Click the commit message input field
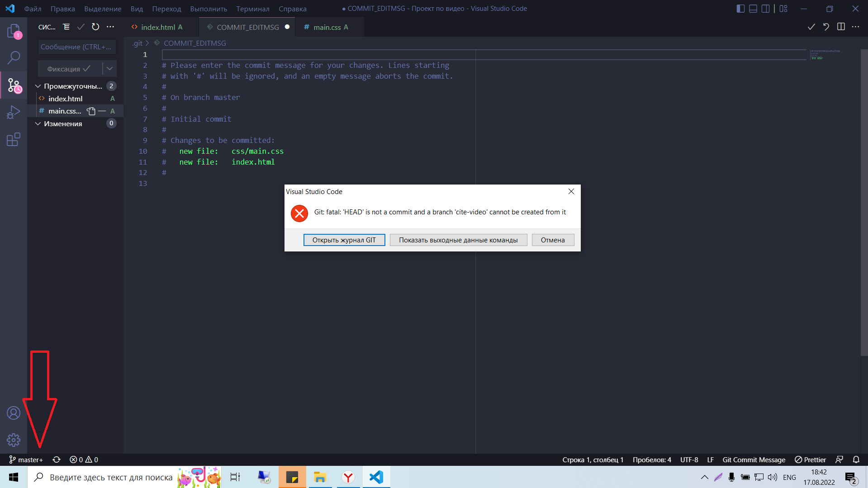 pyautogui.click(x=77, y=47)
